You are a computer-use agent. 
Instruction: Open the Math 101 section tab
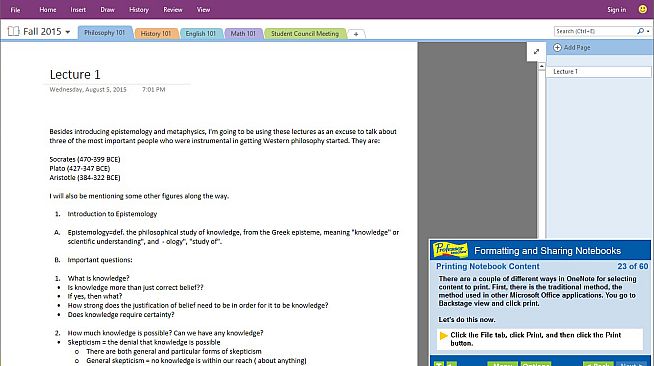(243, 33)
